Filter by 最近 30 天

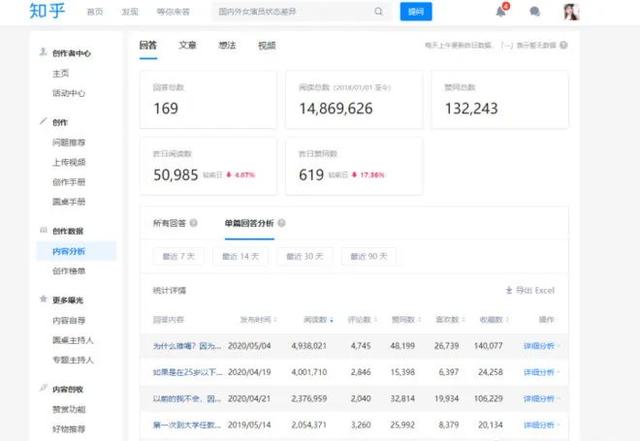click(x=304, y=256)
